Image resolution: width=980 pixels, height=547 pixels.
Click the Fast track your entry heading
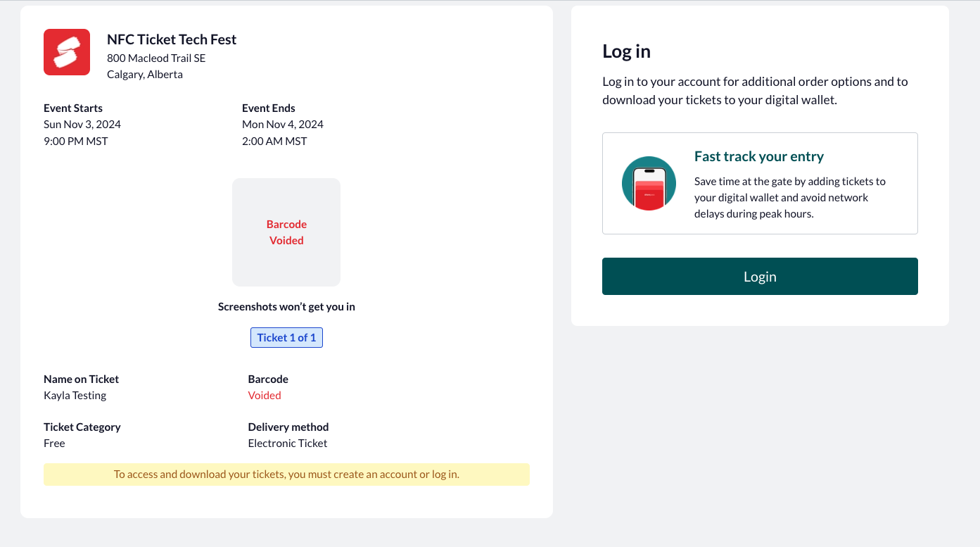click(x=759, y=156)
